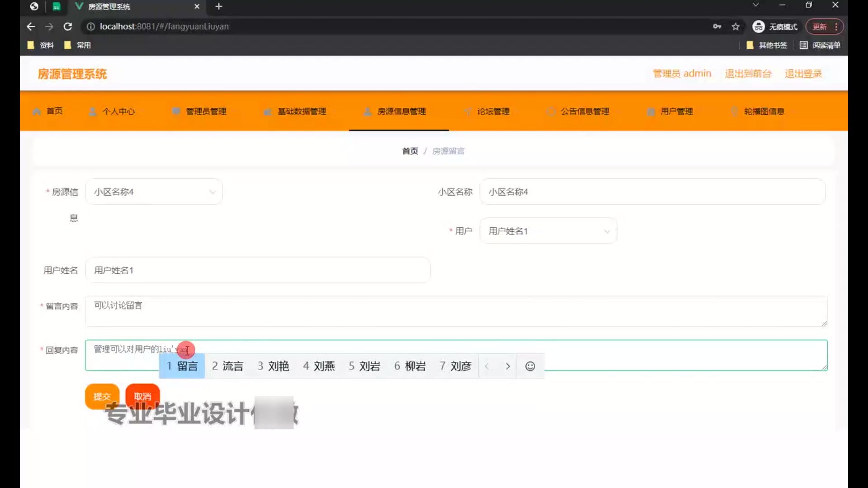Click the 退出到前台 link
Viewport: 868px width, 488px height.
[748, 74]
